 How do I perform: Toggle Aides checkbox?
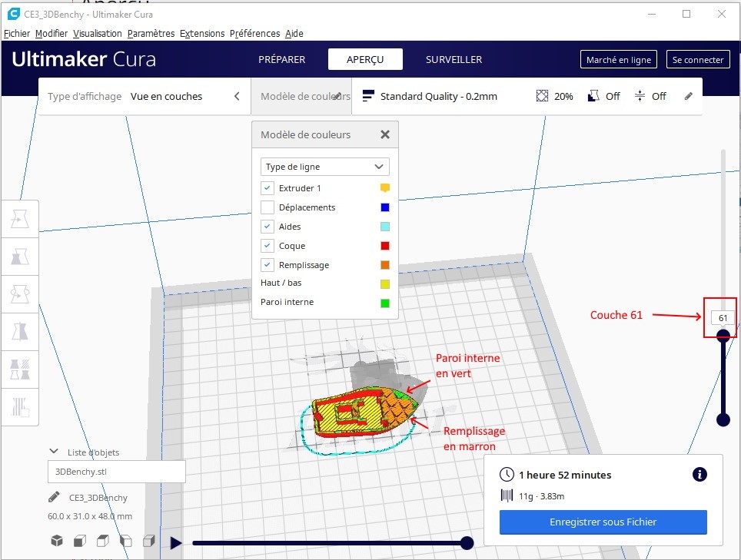click(267, 226)
